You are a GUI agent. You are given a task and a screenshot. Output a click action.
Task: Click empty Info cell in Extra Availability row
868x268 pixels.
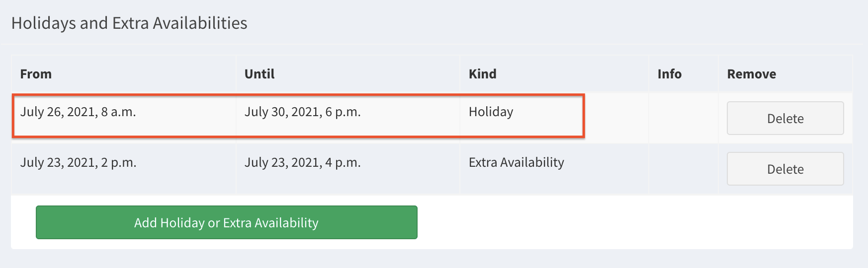[683, 169]
